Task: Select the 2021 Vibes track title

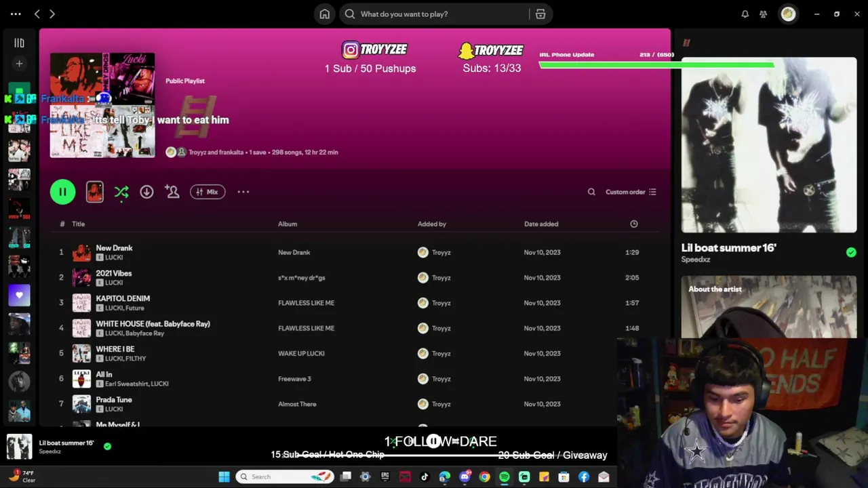Action: [114, 273]
